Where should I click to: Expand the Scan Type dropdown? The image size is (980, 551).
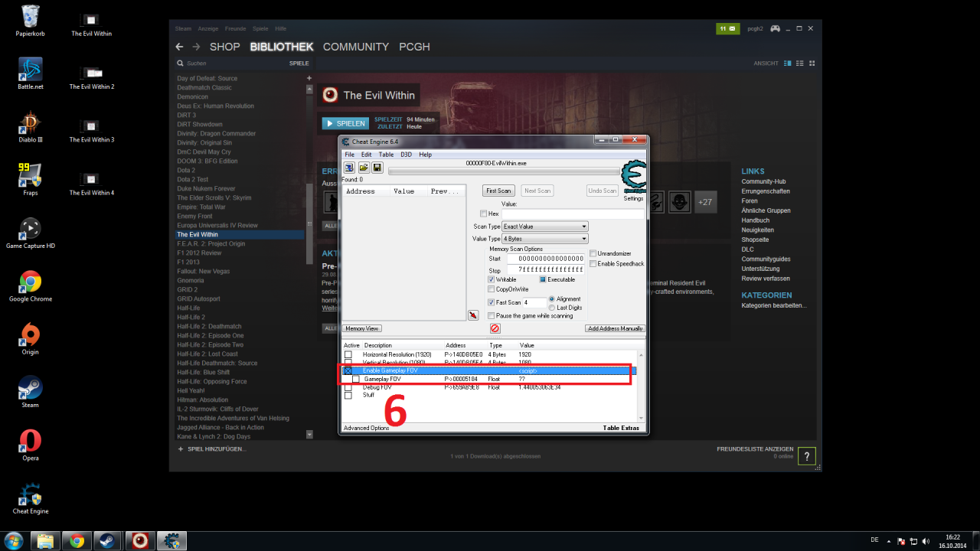(x=545, y=227)
